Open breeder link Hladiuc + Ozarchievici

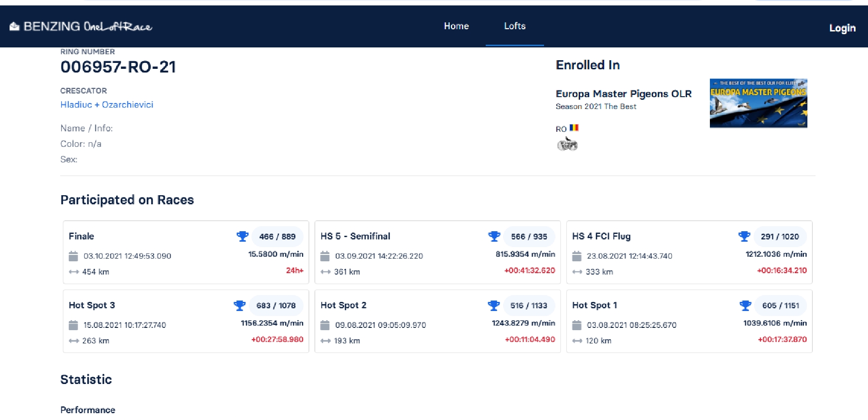[107, 104]
